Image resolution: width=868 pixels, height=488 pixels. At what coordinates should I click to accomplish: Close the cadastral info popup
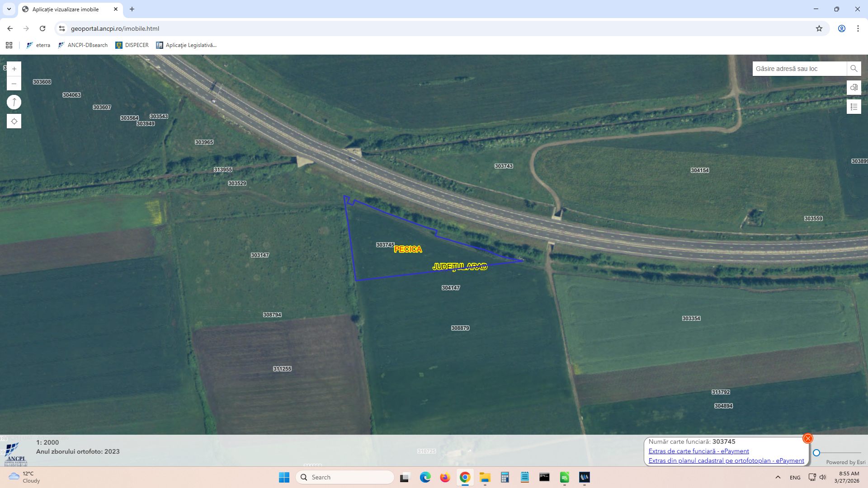coord(807,438)
